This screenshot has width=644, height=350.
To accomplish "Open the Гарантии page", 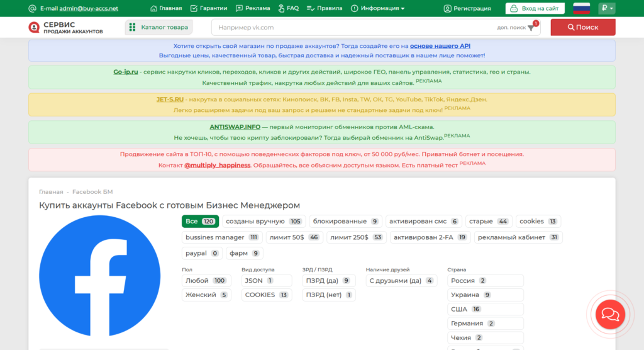I will coord(209,8).
